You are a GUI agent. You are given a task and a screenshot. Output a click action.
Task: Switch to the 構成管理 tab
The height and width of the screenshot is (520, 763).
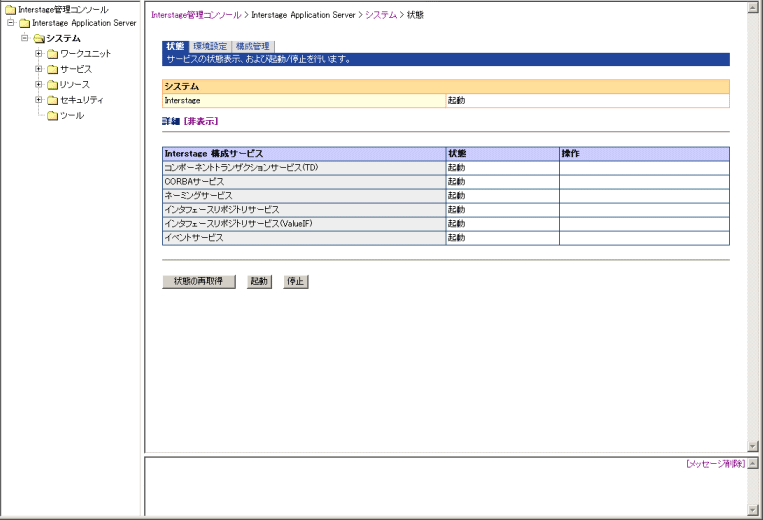coord(252,47)
